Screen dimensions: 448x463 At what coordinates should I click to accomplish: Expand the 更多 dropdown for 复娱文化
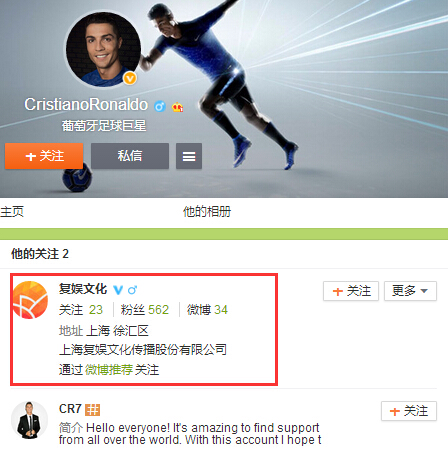[410, 291]
